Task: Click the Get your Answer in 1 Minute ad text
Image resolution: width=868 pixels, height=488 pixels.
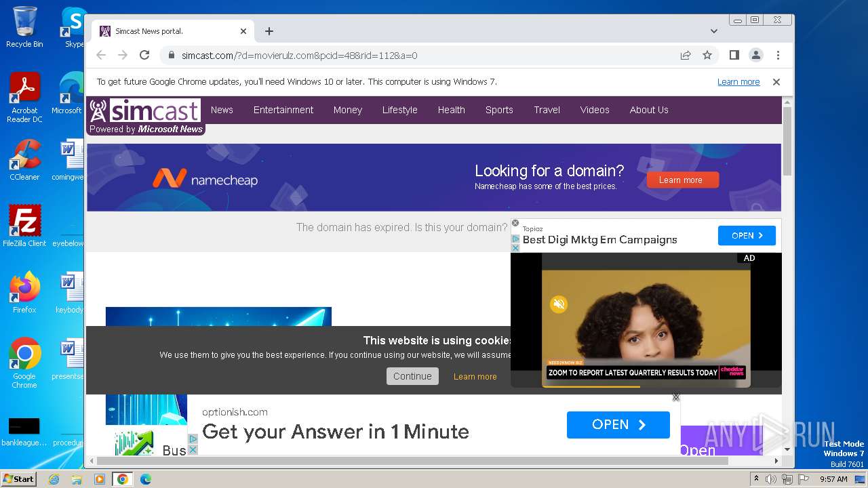Action: [336, 432]
